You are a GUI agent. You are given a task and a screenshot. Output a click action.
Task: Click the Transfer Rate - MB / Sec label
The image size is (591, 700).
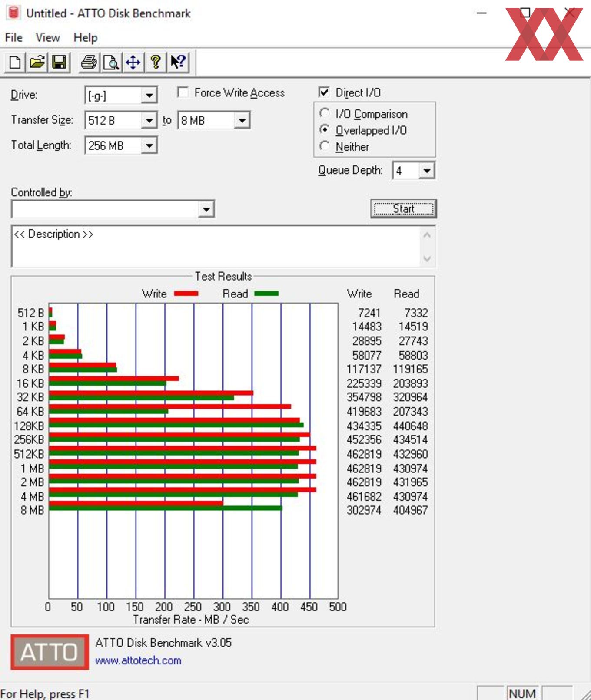click(191, 620)
